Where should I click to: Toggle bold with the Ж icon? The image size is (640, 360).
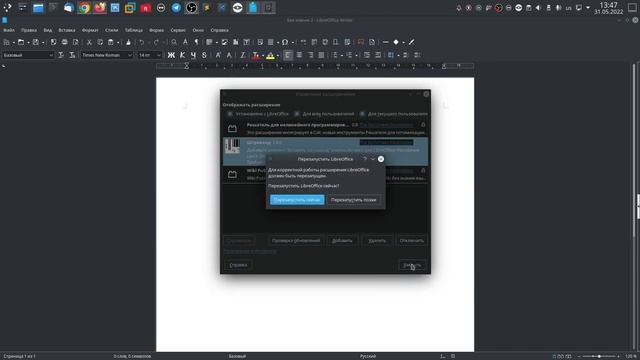171,55
